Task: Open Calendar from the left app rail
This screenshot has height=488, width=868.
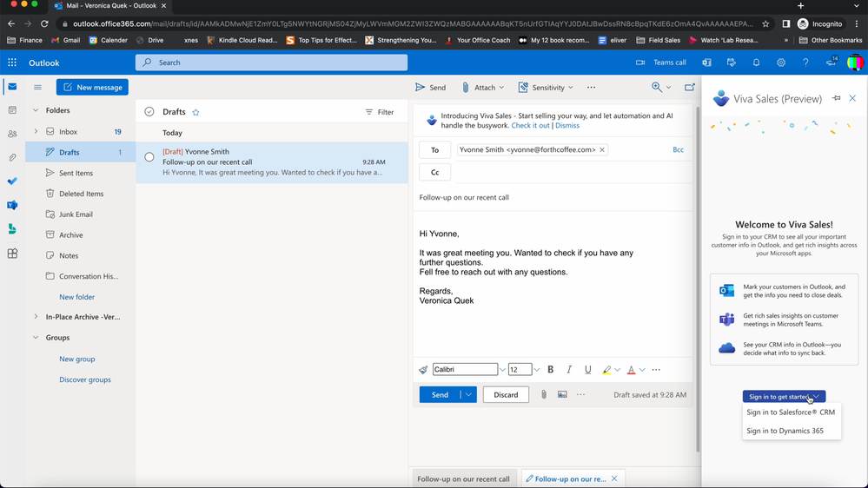Action: tap(12, 110)
